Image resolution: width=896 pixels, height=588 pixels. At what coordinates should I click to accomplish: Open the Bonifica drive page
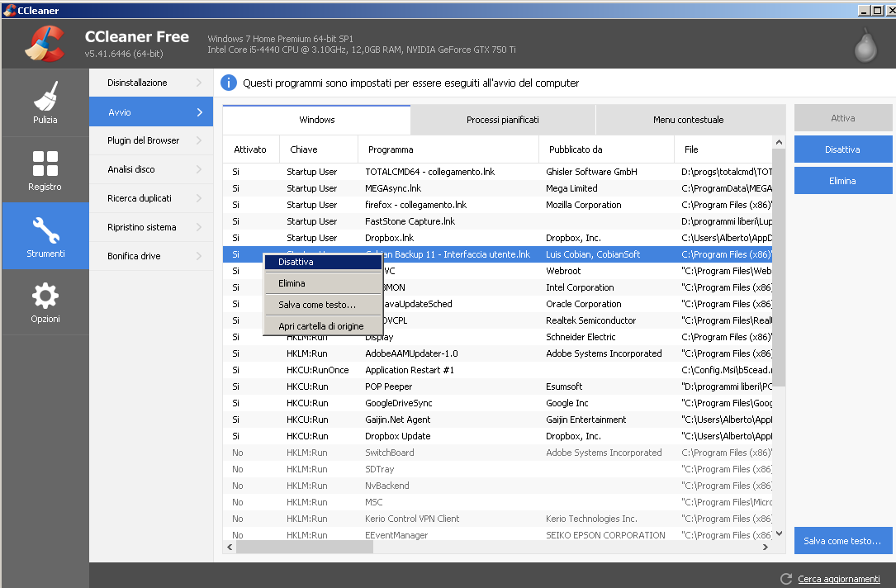151,256
